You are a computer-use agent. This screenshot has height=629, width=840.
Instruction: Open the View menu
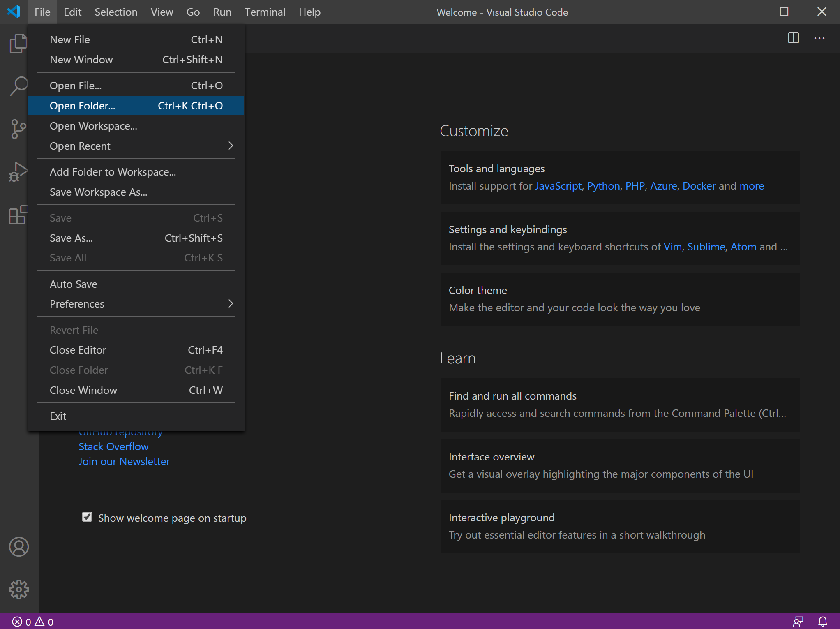click(x=162, y=12)
